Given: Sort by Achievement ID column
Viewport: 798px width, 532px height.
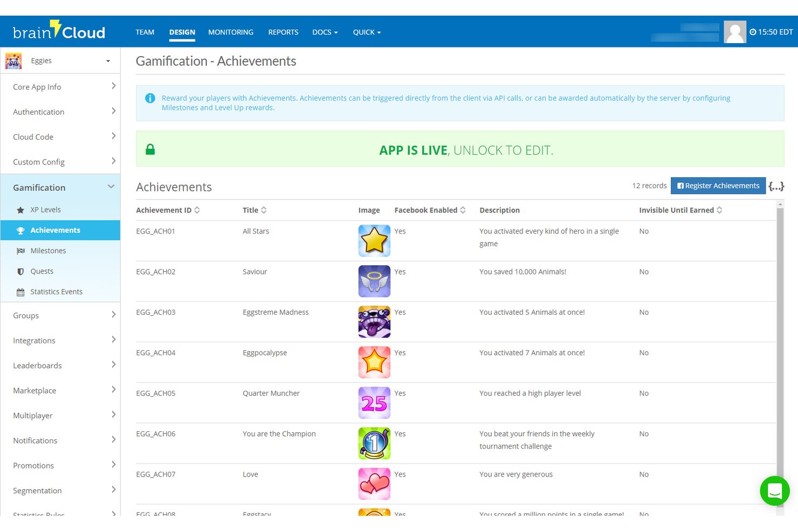Looking at the screenshot, I should [x=168, y=210].
